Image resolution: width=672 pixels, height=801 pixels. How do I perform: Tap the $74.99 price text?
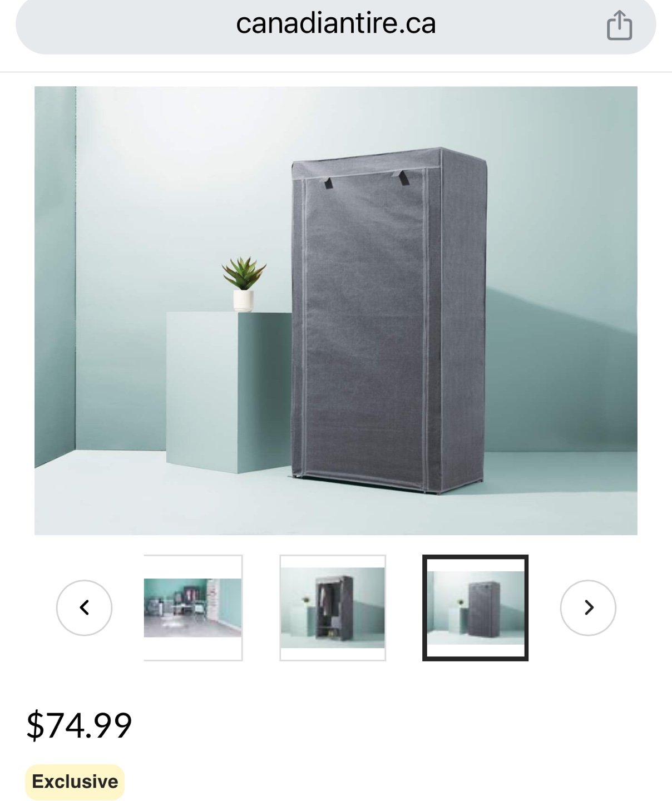tap(80, 725)
